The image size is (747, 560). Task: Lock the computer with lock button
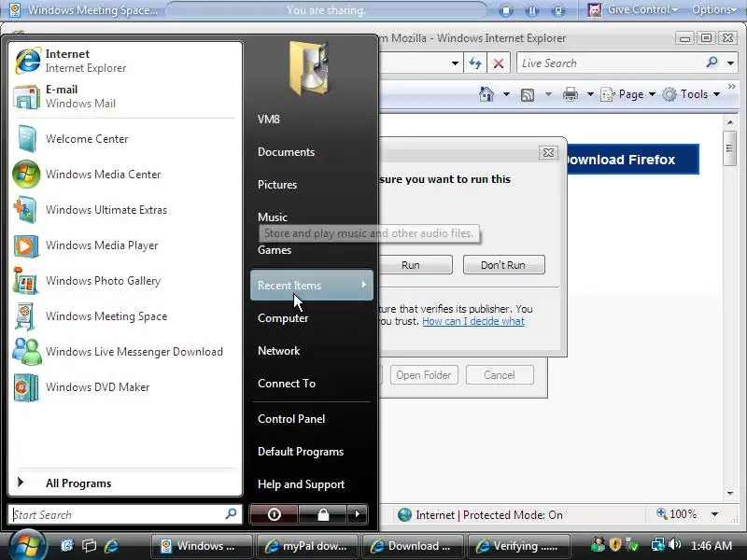pos(323,514)
